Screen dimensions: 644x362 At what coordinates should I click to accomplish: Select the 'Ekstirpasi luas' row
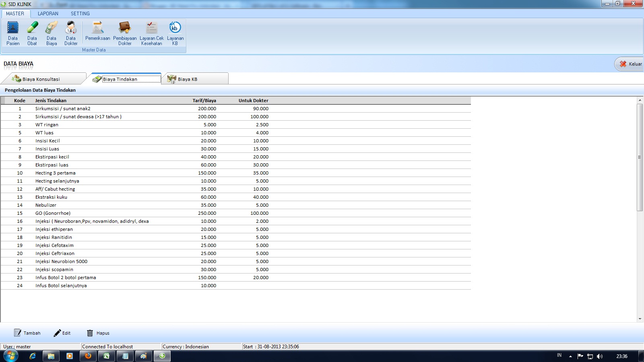coord(235,165)
